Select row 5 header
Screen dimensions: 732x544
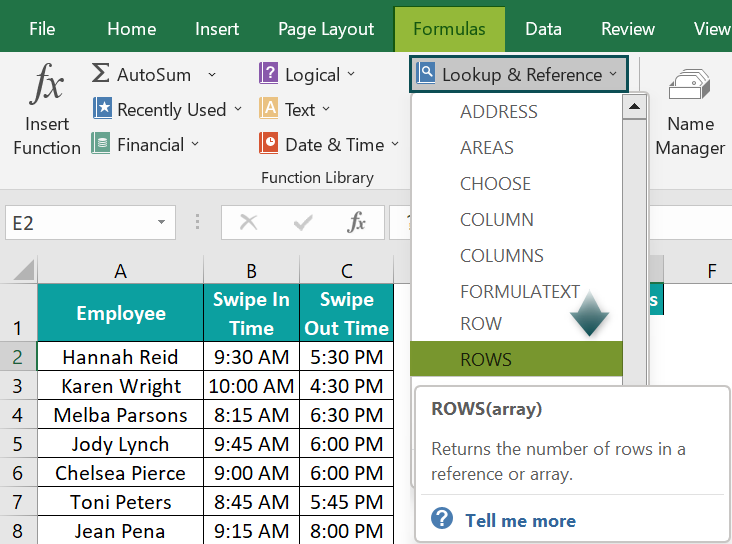[x=18, y=444]
